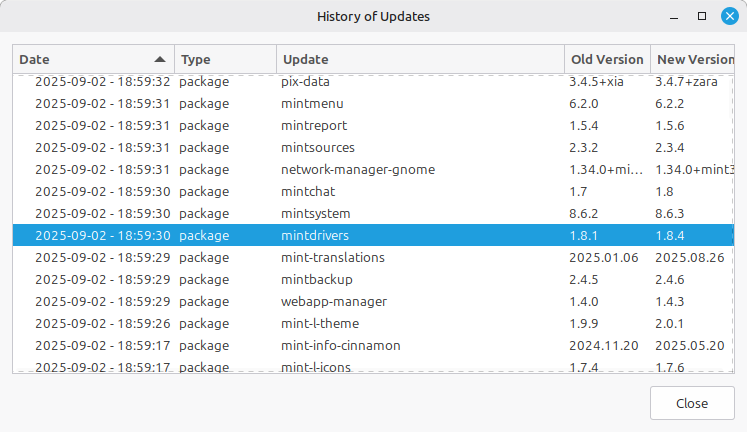Select the mintsystem update row

373,213
